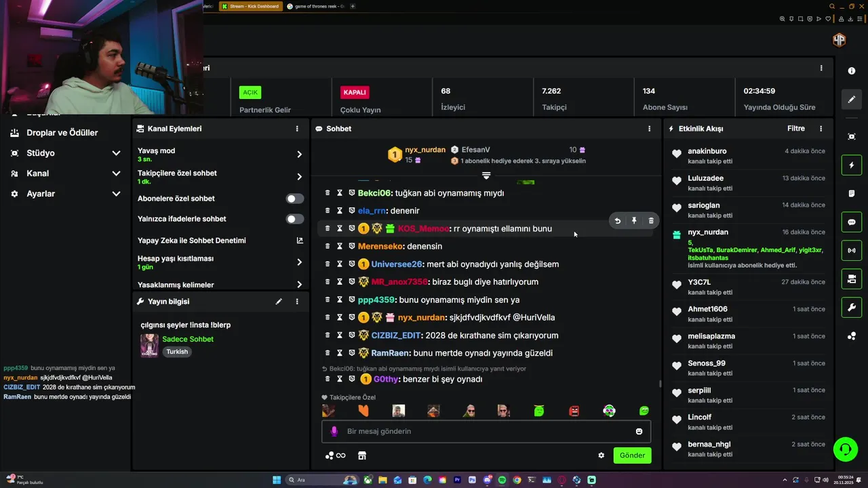Open Etkinlik Akışı three-dot menu
Viewport: 868px width, 488px height.
[821, 129]
